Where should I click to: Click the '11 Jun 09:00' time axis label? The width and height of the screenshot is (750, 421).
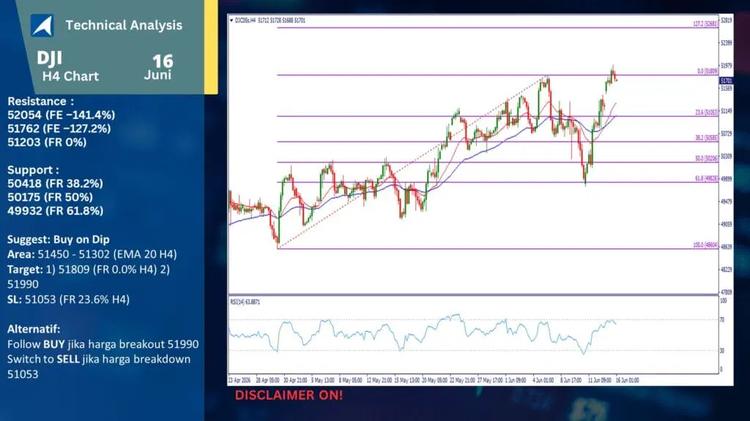click(x=600, y=380)
